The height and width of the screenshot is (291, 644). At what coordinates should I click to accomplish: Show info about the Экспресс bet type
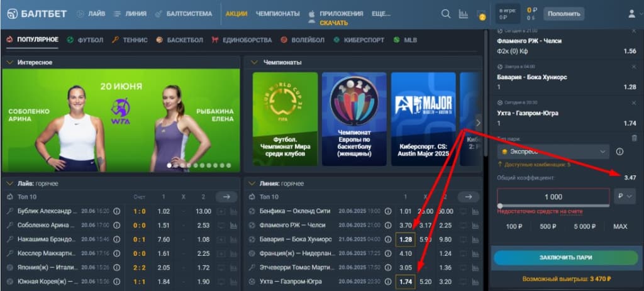coord(619,152)
